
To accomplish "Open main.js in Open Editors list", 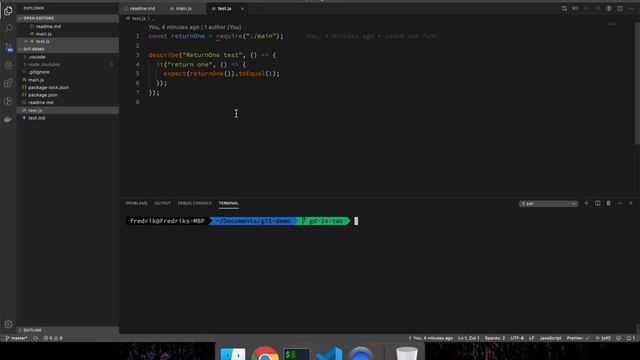I will point(68,34).
